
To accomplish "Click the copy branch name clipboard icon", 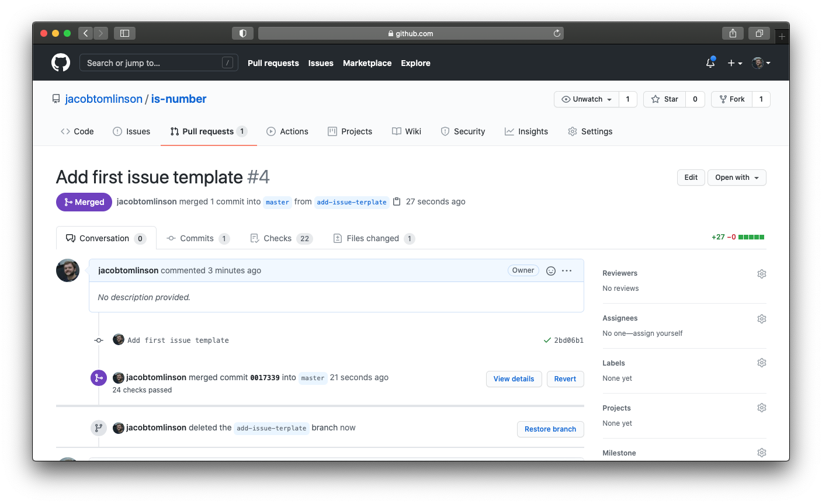I will click(x=397, y=201).
